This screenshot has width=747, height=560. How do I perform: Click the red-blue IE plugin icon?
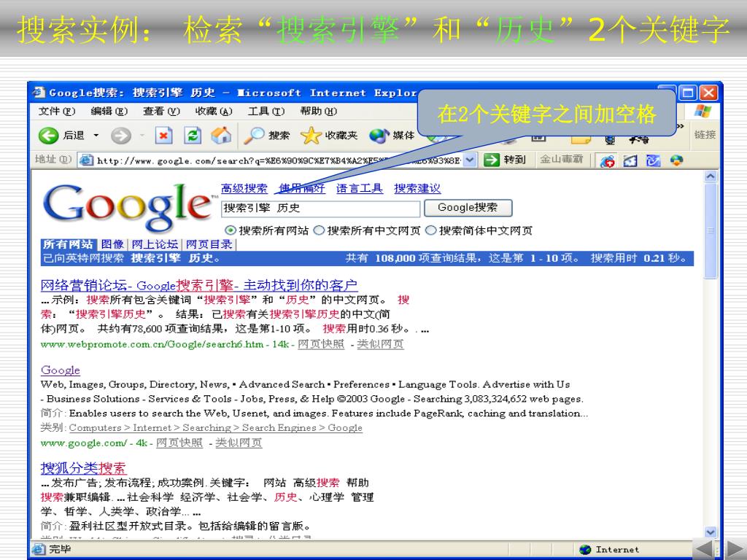click(607, 160)
